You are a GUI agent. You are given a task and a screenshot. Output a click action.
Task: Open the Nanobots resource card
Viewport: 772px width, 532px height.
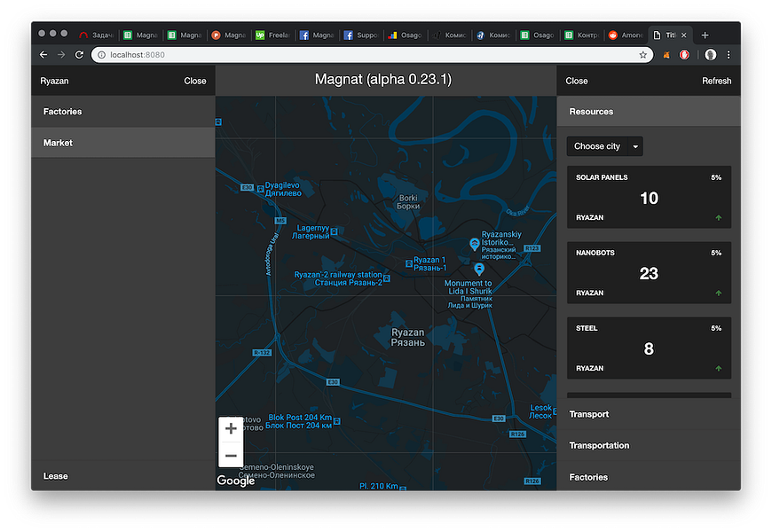click(649, 272)
